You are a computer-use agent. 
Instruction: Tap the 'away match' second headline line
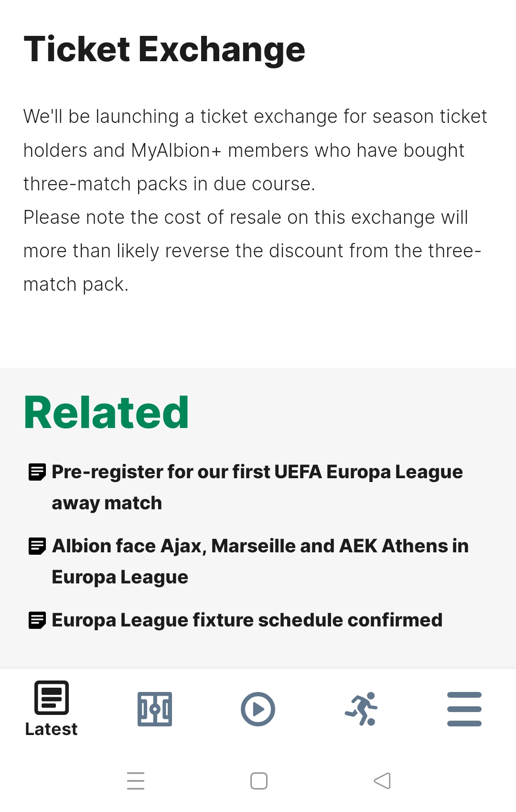click(x=107, y=503)
